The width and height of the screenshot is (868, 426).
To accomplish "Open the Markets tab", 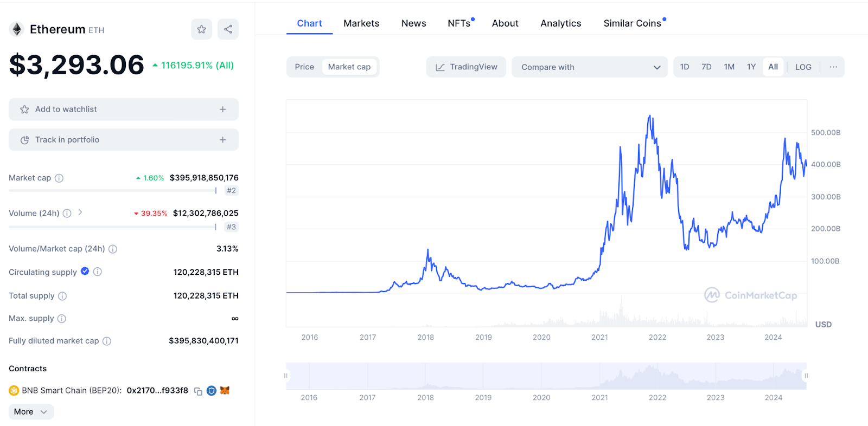I will [361, 23].
